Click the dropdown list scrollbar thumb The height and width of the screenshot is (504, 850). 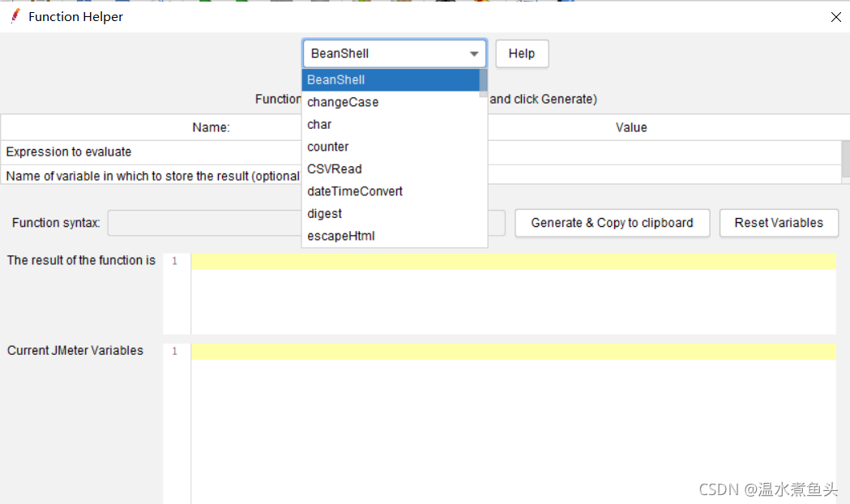point(484,83)
